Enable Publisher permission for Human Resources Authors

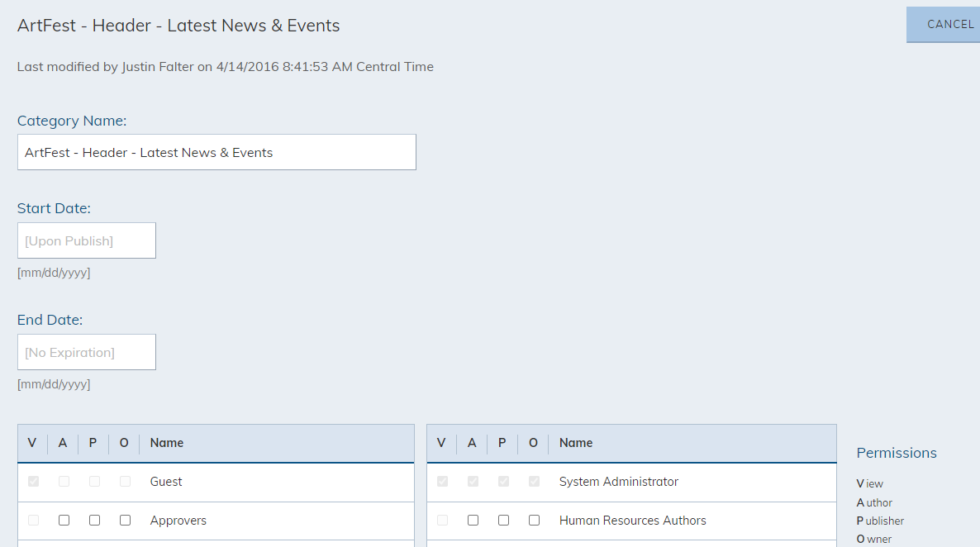(504, 520)
